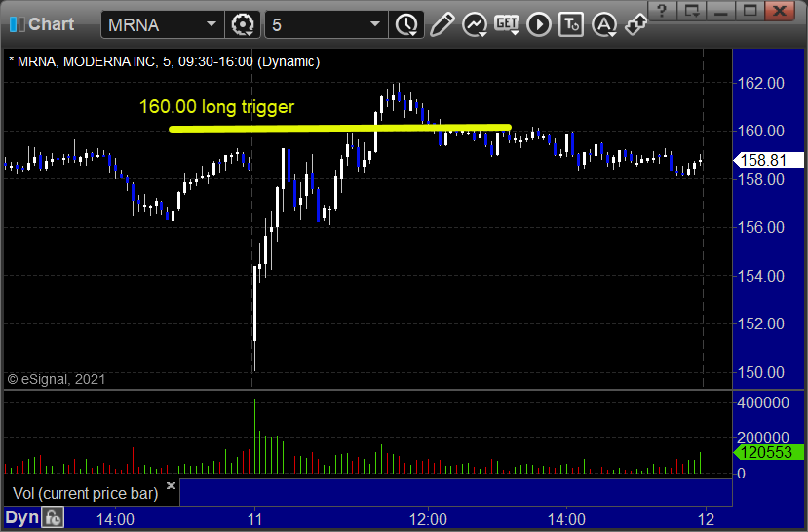
Task: Close the Vol study panel with x
Action: 172,485
